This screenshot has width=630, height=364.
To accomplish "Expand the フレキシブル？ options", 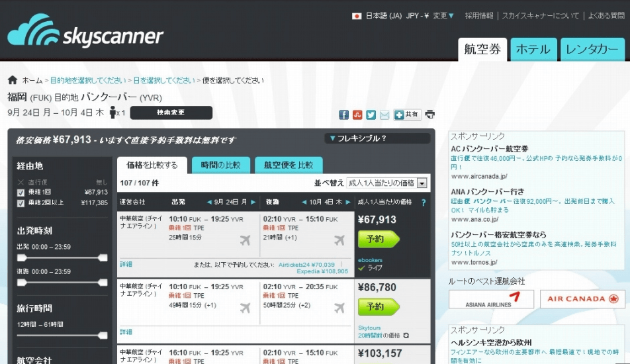I will [377, 138].
